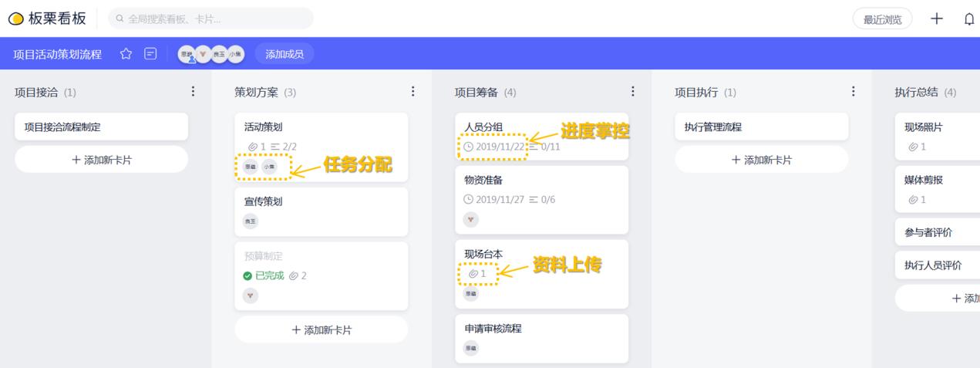The image size is (980, 368).
Task: Add new card in 项目执行 list
Action: coord(762,160)
